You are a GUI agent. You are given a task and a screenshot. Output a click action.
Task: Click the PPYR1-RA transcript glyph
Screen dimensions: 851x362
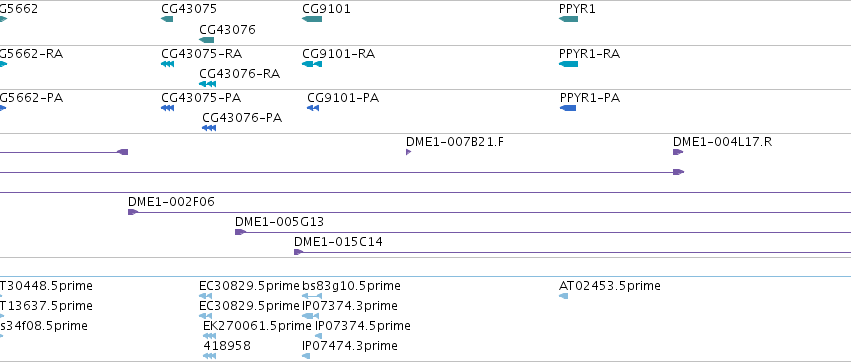[568, 64]
